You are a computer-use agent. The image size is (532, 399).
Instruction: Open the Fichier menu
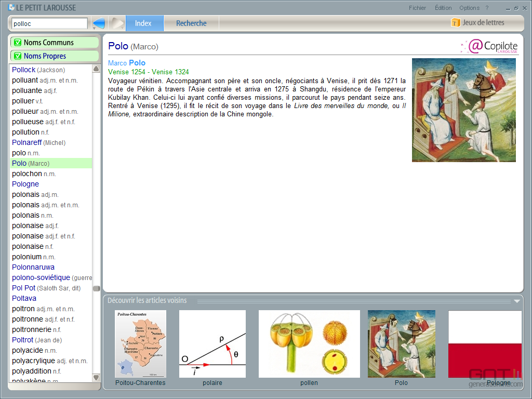pyautogui.click(x=417, y=8)
